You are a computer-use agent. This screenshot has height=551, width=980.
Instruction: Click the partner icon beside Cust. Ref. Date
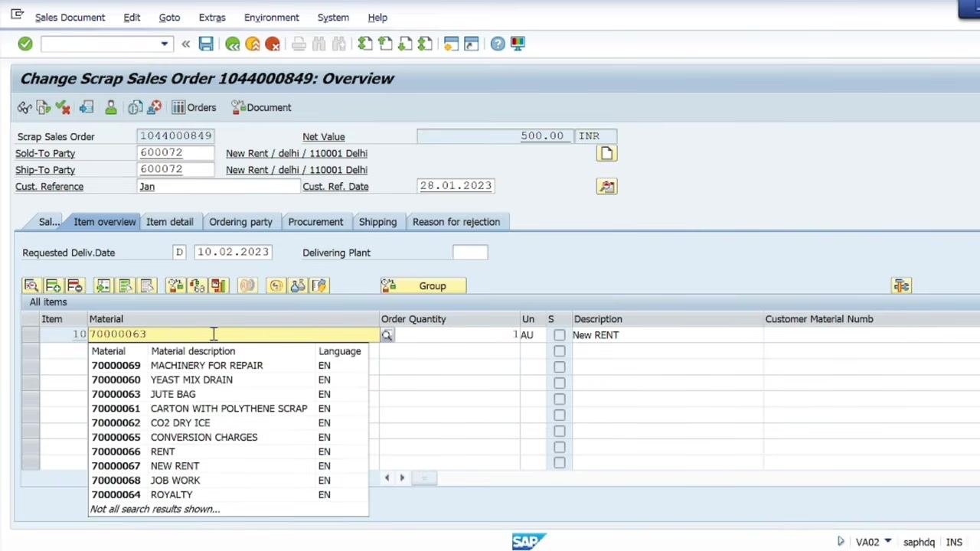(606, 187)
